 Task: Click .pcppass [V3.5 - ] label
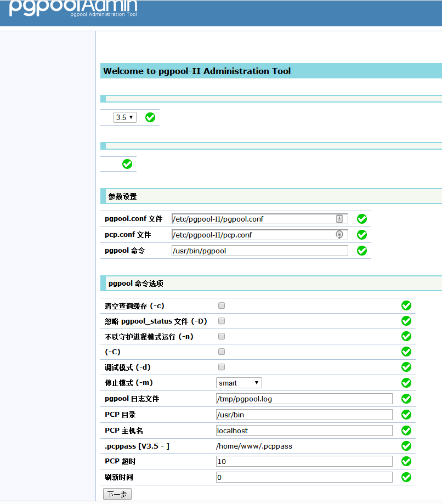point(137,446)
